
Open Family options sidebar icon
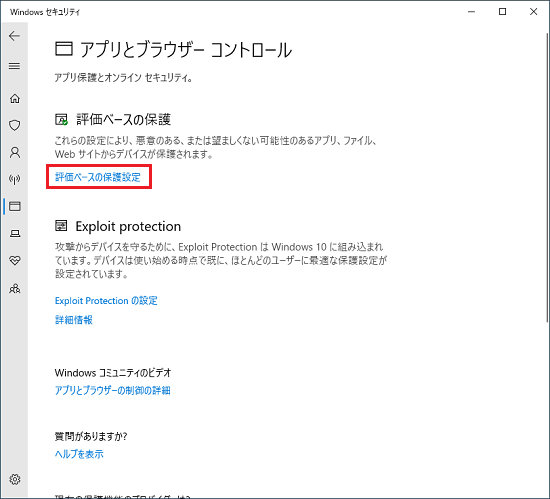point(15,288)
